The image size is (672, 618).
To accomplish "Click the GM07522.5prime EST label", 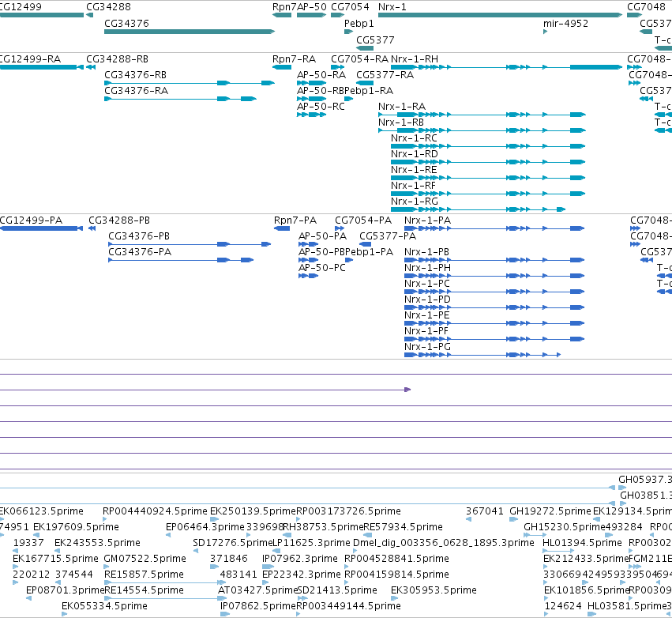I will 145,559.
